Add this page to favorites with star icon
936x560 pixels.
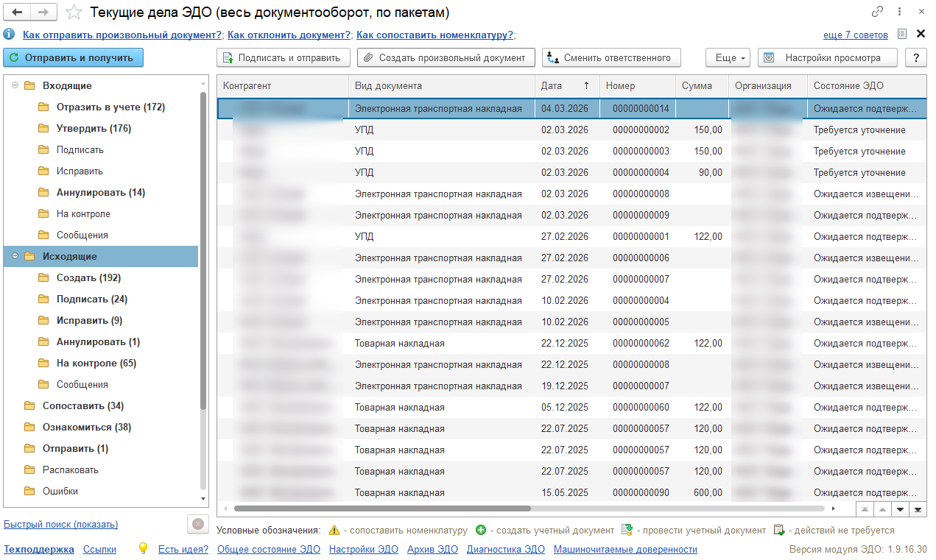pyautogui.click(x=74, y=13)
